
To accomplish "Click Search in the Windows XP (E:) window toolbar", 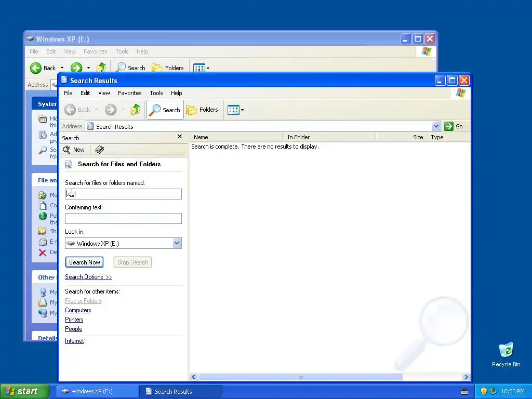I will (130, 68).
